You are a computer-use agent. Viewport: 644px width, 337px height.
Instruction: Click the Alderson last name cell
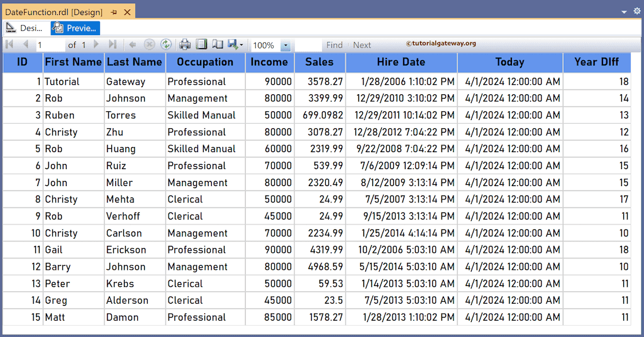(135, 300)
